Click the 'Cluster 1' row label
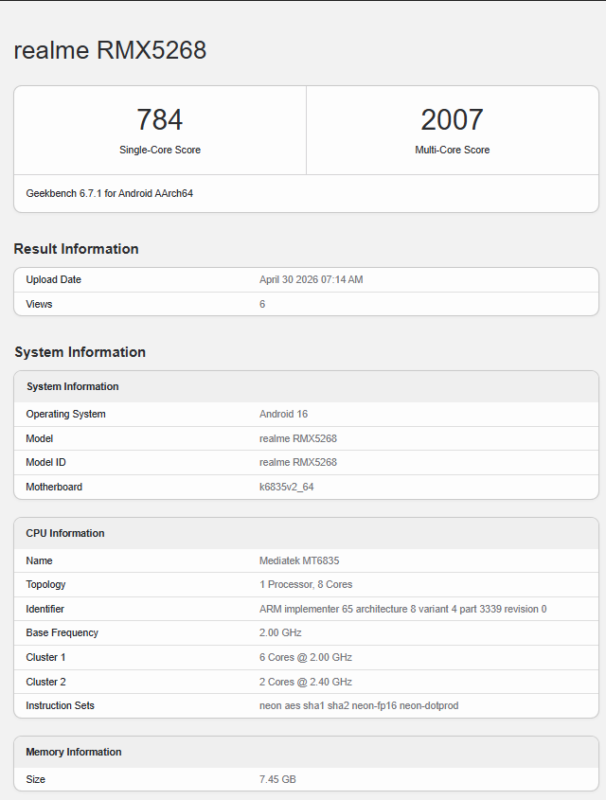Viewport: 606px width, 800px height. click(x=46, y=657)
